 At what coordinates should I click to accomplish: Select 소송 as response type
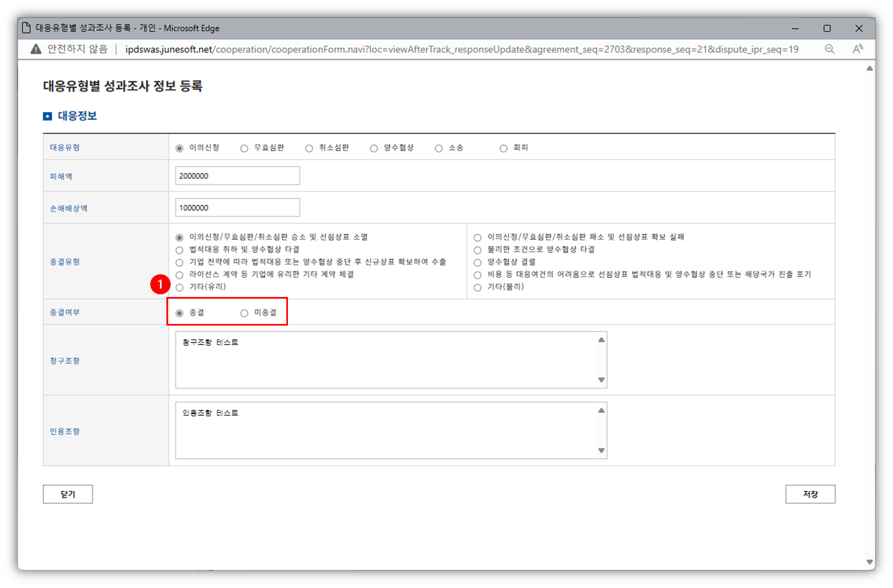pos(439,148)
